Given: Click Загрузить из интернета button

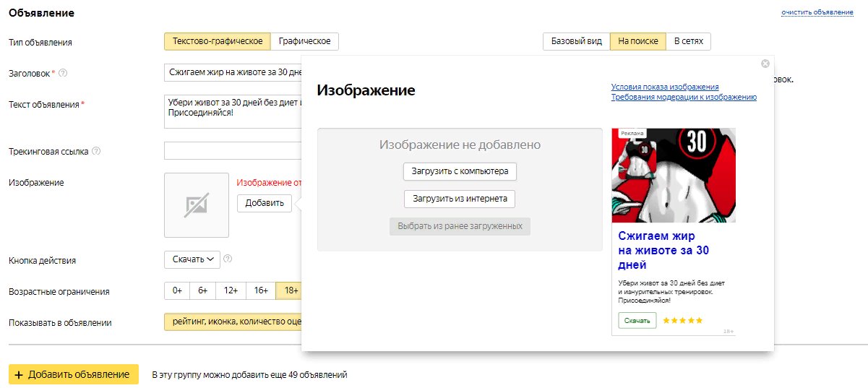Looking at the screenshot, I should [460, 199].
